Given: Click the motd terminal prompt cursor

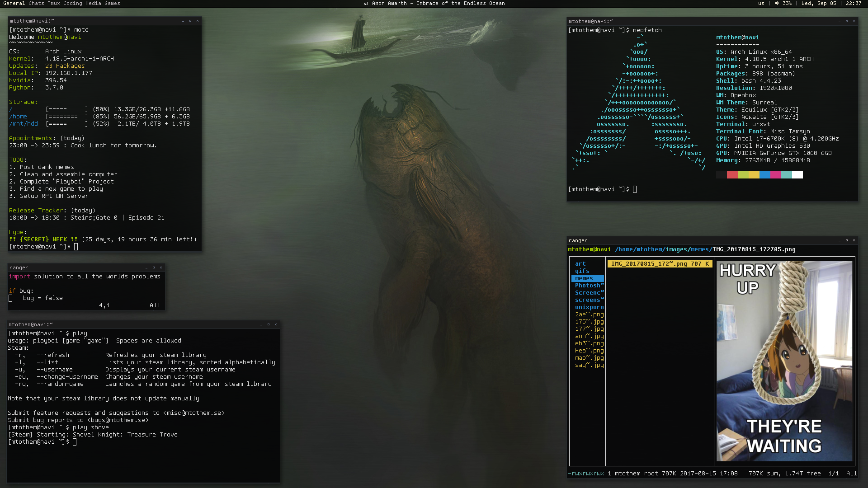Looking at the screenshot, I should click(76, 247).
